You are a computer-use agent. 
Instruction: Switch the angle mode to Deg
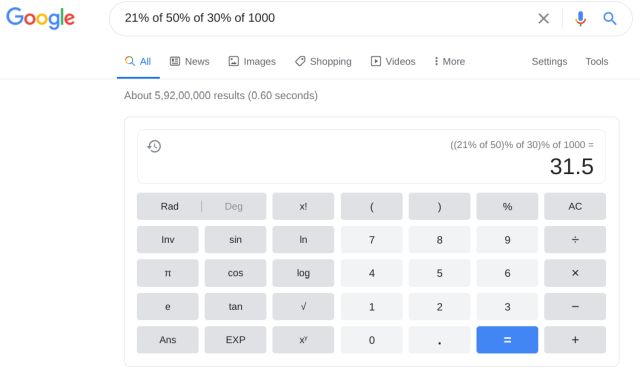coord(233,206)
